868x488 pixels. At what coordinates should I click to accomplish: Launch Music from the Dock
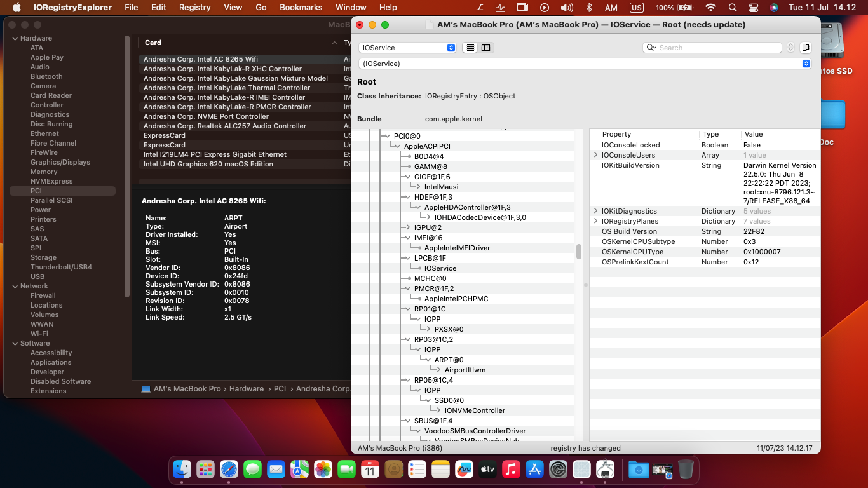pos(511,470)
